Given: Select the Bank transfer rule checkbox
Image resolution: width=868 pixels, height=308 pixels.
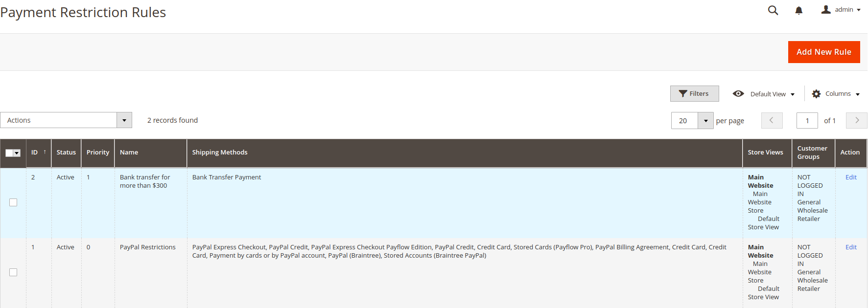Looking at the screenshot, I should tap(13, 202).
